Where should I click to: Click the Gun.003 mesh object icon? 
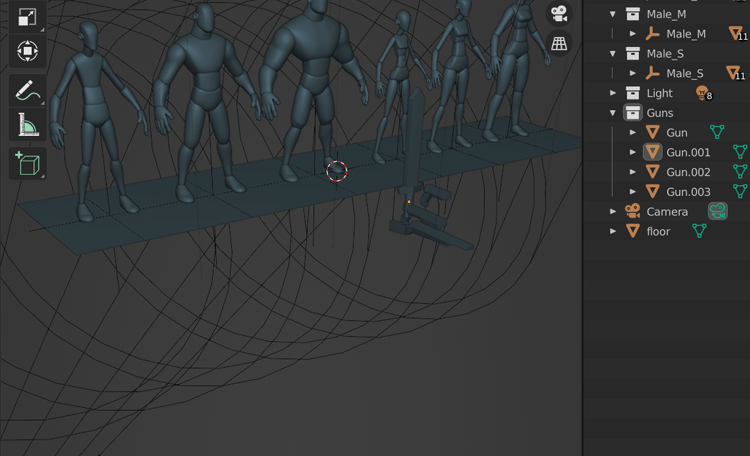pyautogui.click(x=652, y=192)
